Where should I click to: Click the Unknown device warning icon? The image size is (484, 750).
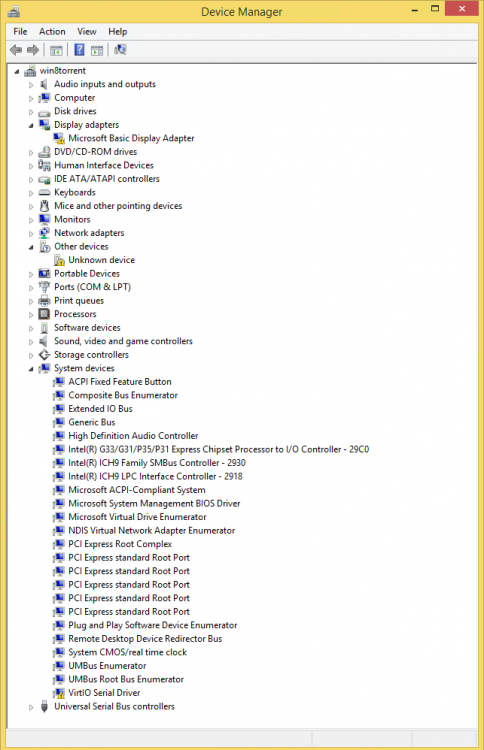coord(59,260)
